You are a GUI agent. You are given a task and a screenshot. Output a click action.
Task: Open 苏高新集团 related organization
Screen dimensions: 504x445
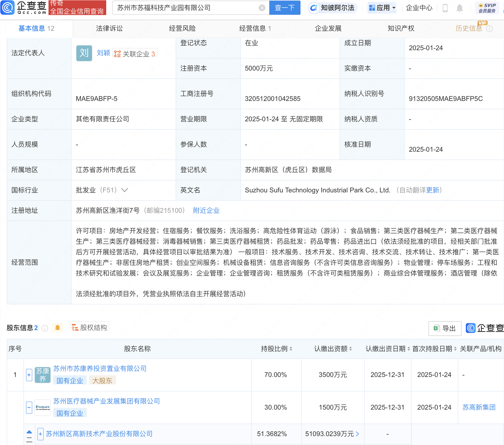tap(479, 407)
